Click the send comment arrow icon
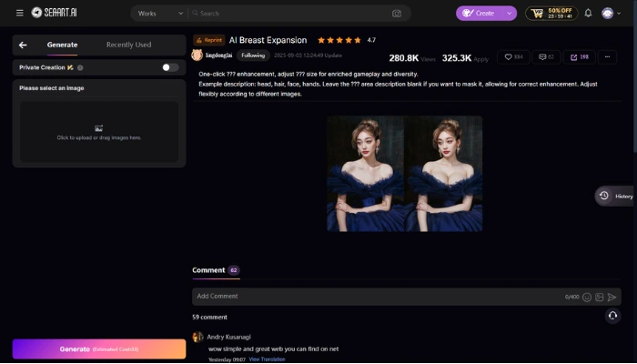 pos(612,297)
